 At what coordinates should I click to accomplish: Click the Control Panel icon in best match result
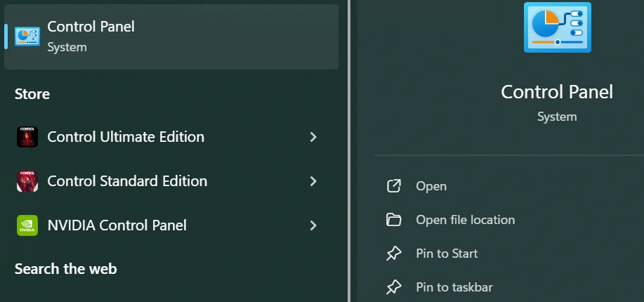(27, 37)
